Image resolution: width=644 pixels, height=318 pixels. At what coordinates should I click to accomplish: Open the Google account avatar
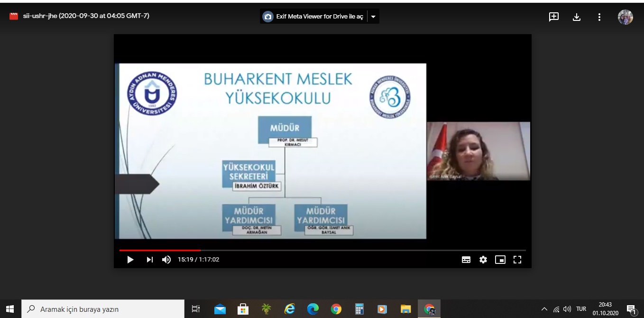click(x=625, y=17)
